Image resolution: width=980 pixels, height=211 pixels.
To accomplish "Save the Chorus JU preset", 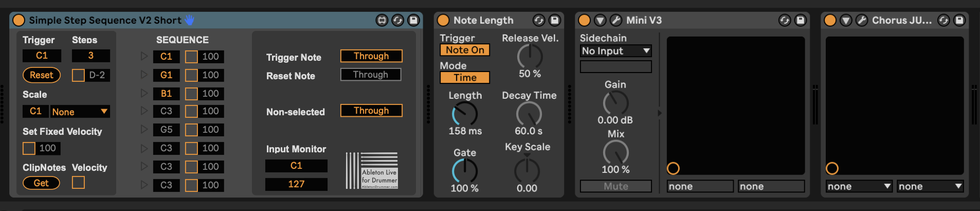I will pos(959,20).
